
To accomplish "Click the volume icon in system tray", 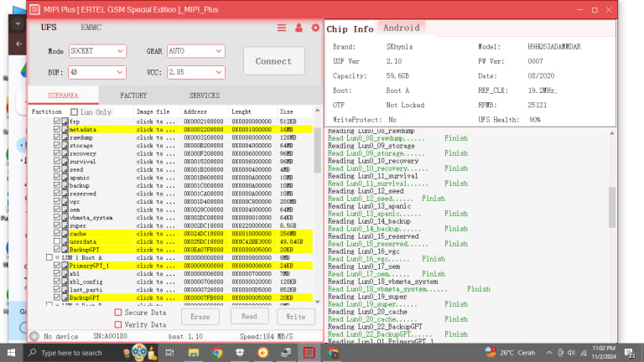I will (571, 353).
